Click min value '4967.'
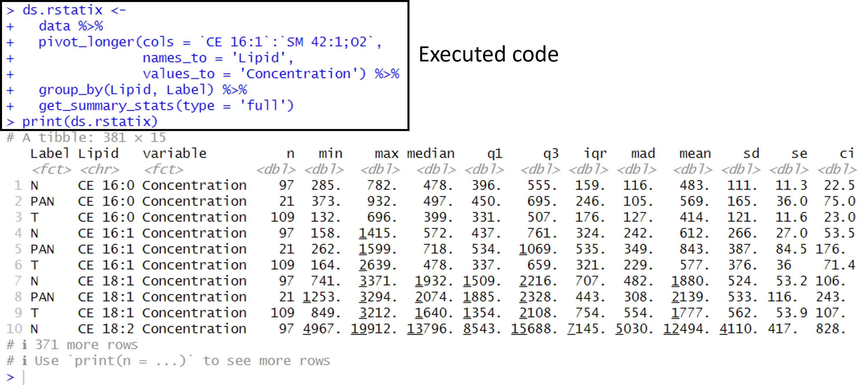 coord(322,329)
